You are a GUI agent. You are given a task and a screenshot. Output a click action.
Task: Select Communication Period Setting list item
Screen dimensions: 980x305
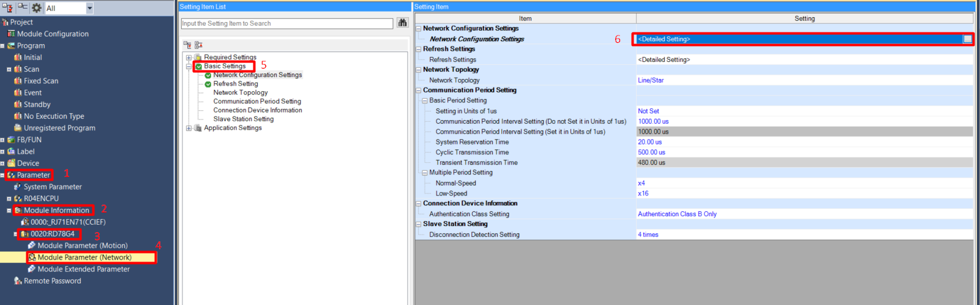click(x=257, y=102)
